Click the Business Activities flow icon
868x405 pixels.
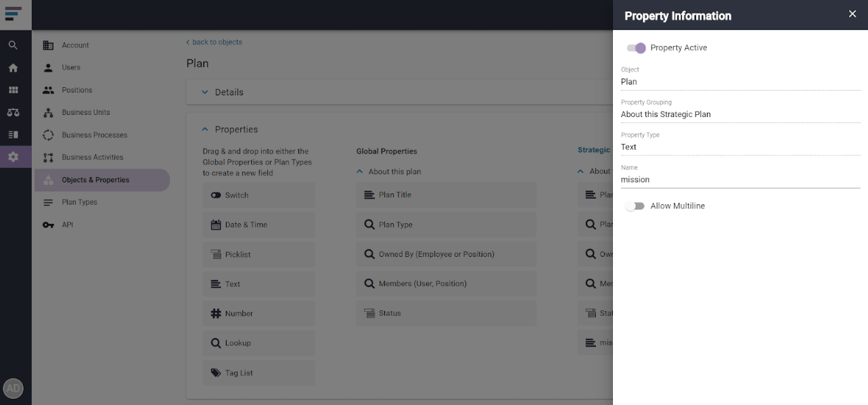coord(48,158)
